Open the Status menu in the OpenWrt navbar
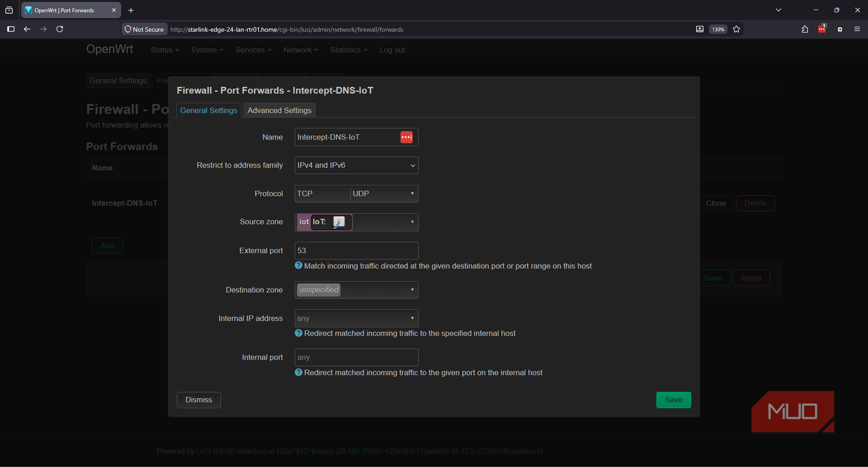This screenshot has height=467, width=868. [165, 50]
